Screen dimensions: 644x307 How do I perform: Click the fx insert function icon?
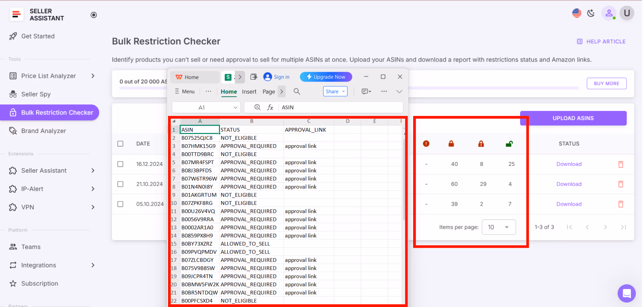[270, 107]
